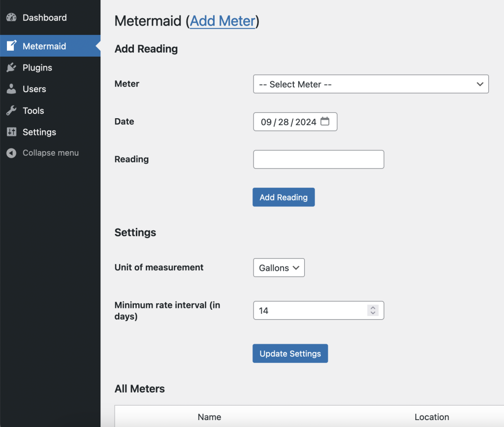Click the Plugins plug icon

[11, 67]
